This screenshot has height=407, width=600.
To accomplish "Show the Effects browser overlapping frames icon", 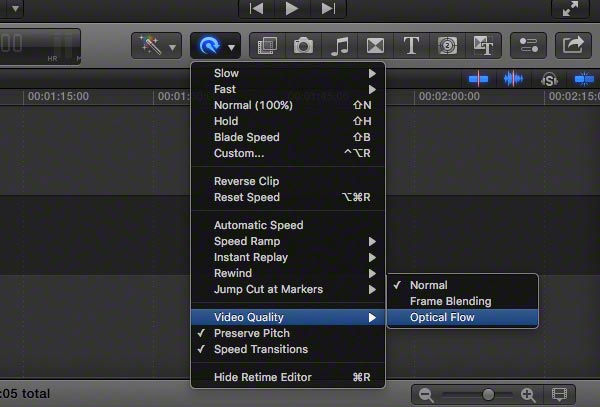I will coord(267,46).
